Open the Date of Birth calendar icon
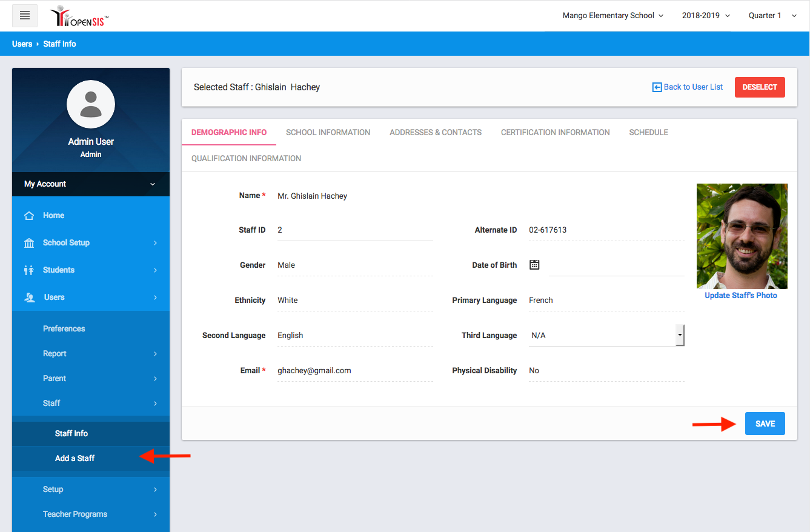Image resolution: width=810 pixels, height=532 pixels. 534,265
